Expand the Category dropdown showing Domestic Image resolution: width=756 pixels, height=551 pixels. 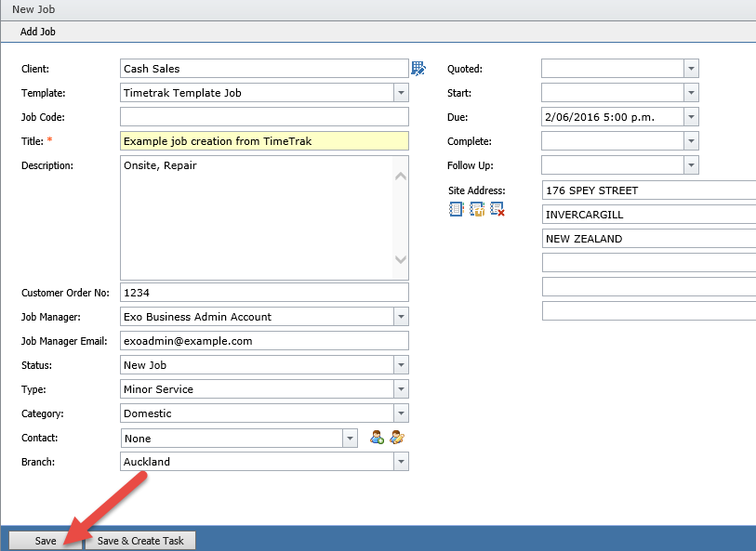click(x=401, y=413)
